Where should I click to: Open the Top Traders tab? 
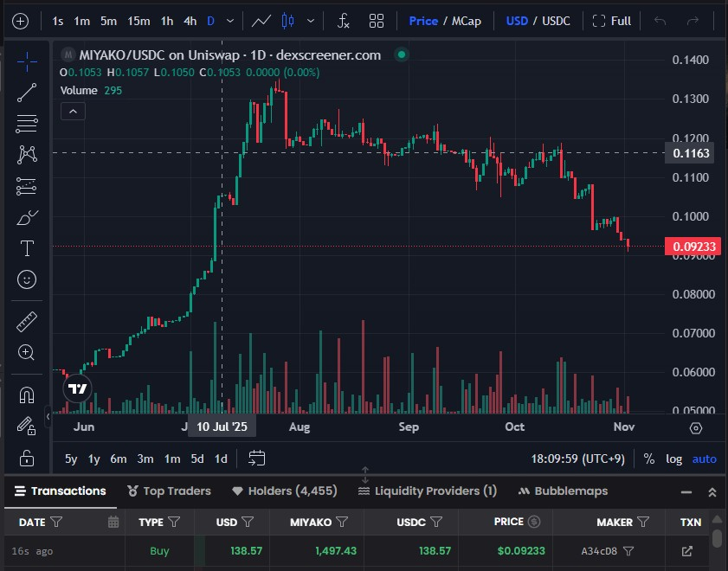tap(169, 491)
